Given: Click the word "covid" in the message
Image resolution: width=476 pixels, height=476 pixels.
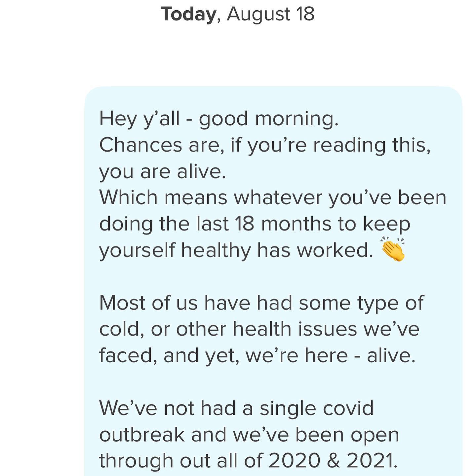Looking at the screenshot, I should (348, 408).
